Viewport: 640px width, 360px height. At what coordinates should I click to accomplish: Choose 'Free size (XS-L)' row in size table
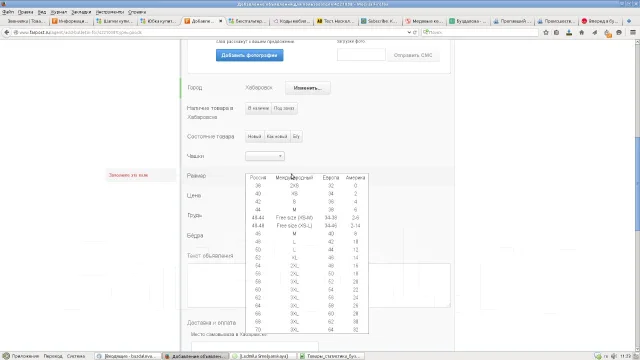pyautogui.click(x=307, y=226)
